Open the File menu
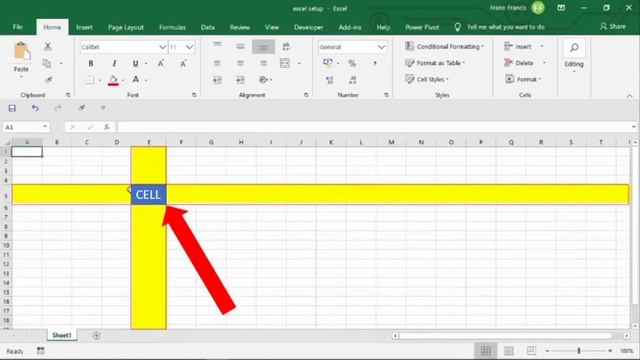The image size is (640, 360). click(x=18, y=27)
